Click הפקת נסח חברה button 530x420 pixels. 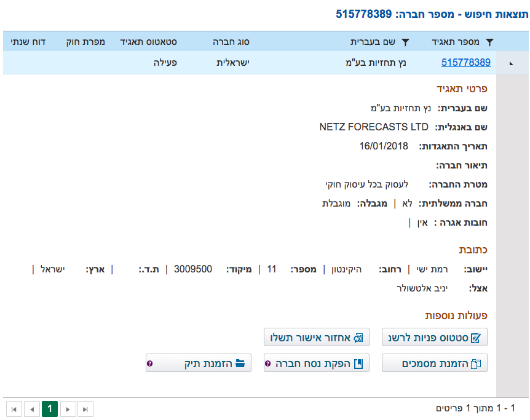[317, 363]
